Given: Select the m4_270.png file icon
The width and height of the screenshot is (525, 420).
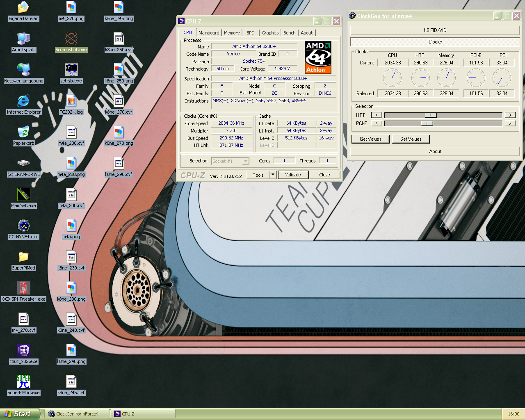Looking at the screenshot, I should (71, 11).
